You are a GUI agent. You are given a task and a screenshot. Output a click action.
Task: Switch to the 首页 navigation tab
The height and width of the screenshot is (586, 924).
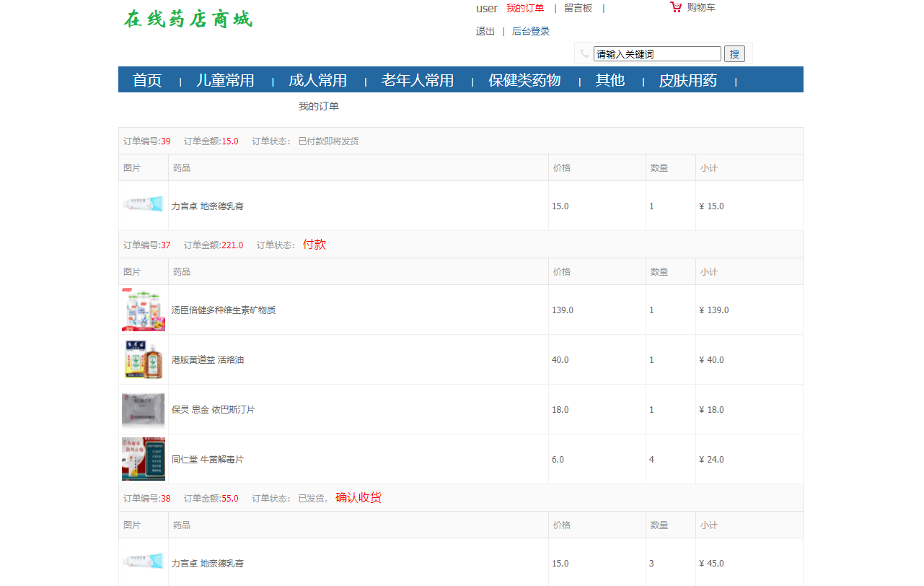[x=146, y=80]
